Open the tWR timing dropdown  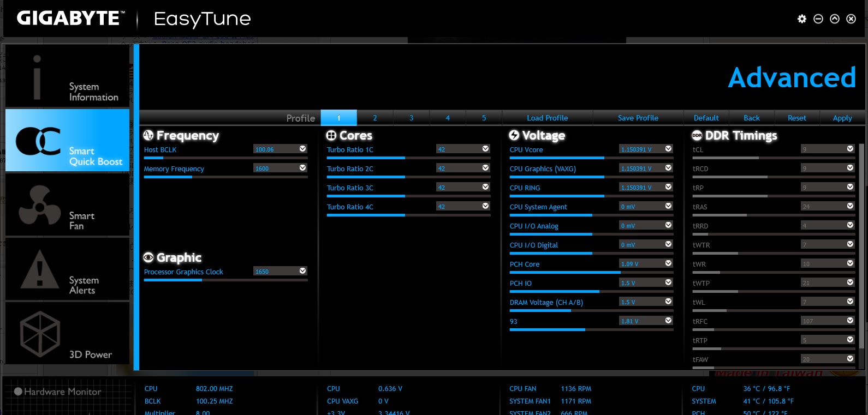coord(850,263)
